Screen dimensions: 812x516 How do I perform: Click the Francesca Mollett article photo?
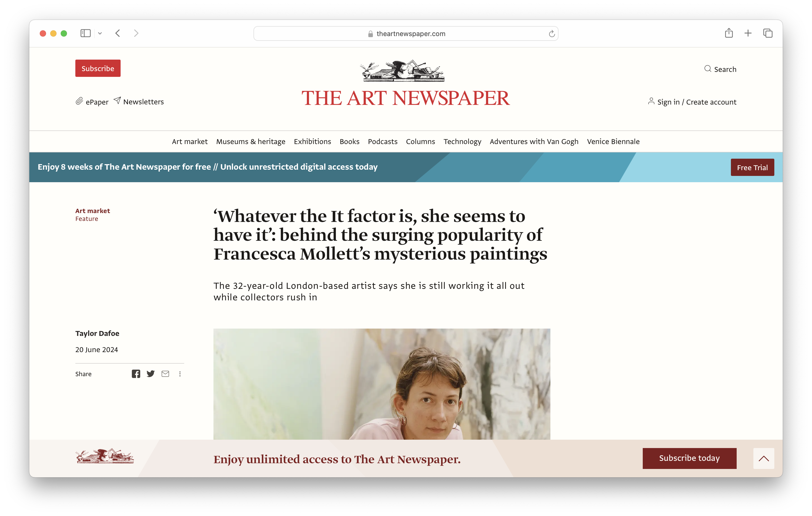tap(382, 384)
